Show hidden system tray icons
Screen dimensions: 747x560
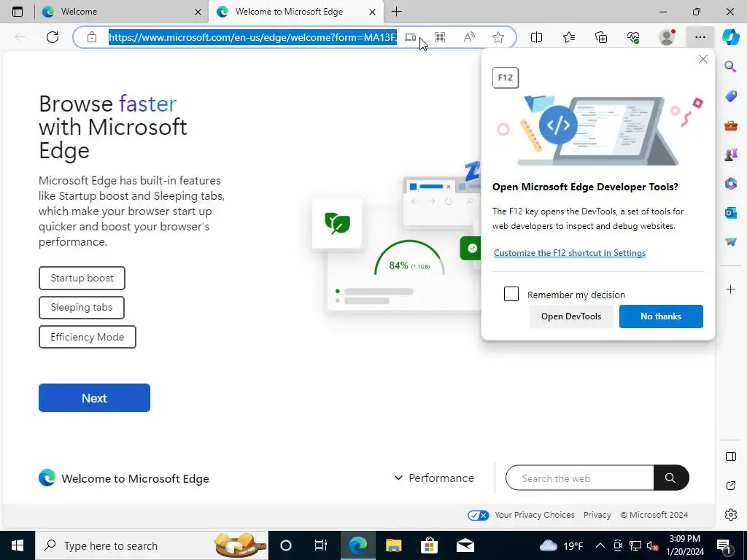click(600, 545)
